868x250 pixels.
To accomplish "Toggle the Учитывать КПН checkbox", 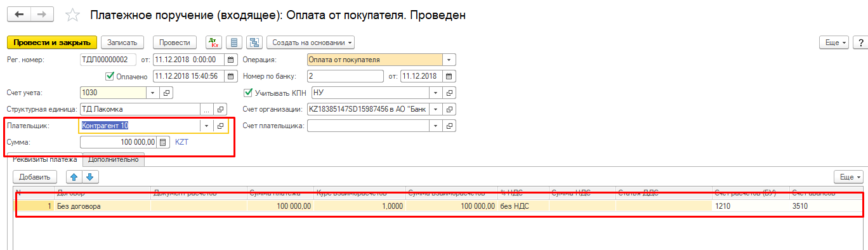I will pos(248,93).
